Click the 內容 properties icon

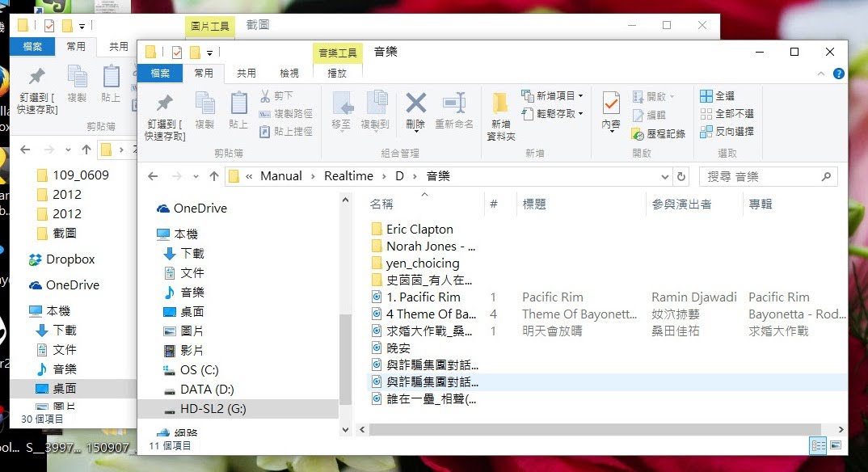click(611, 103)
